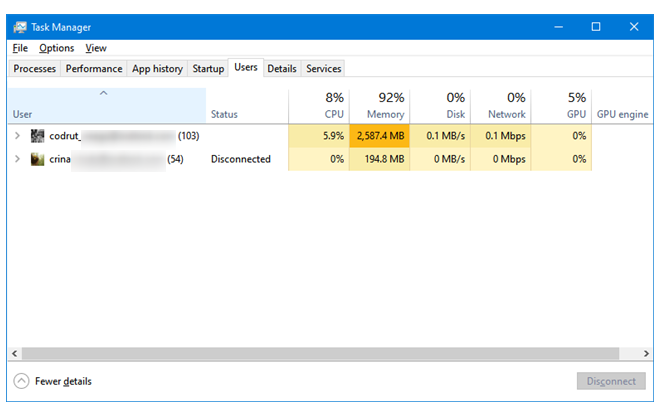Sort by the User column header
Screen dimensions: 666x412
point(107,106)
